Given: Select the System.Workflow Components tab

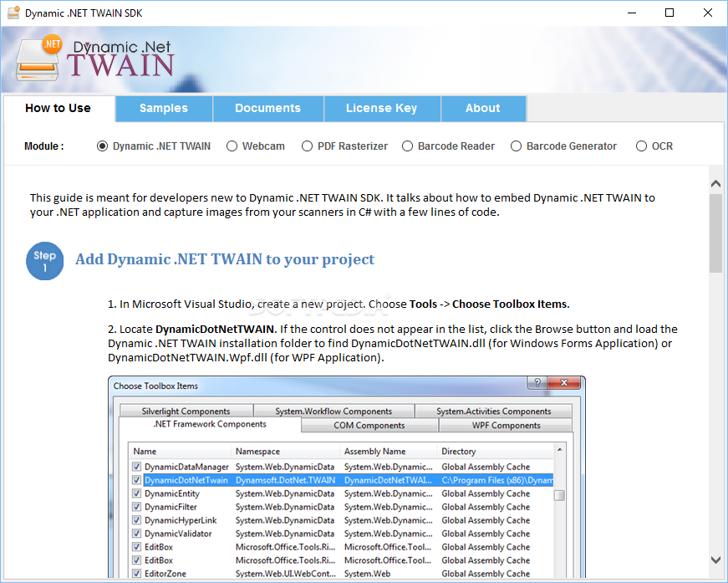Looking at the screenshot, I should pyautogui.click(x=333, y=412).
